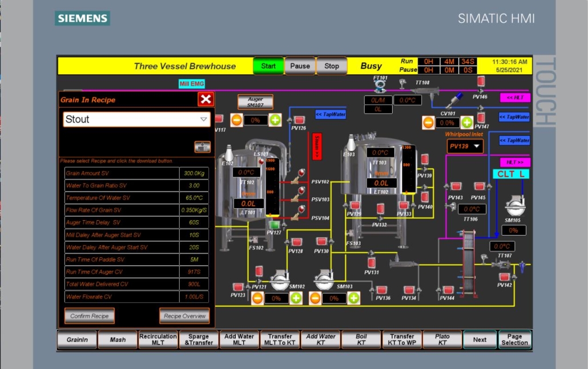The image size is (588, 369).
Task: Decrease pump SM102 speed with minus button
Action: coord(257,298)
